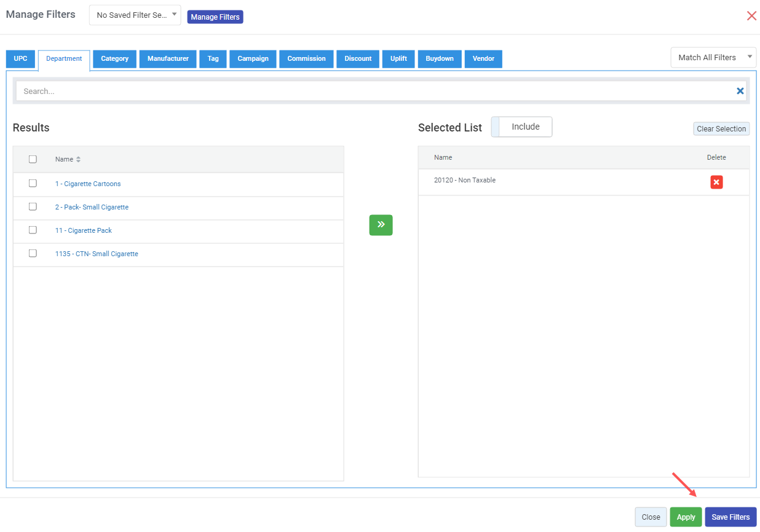Check the 1 - Cigarette Cartoons checkbox
This screenshot has width=760, height=532.
33,184
